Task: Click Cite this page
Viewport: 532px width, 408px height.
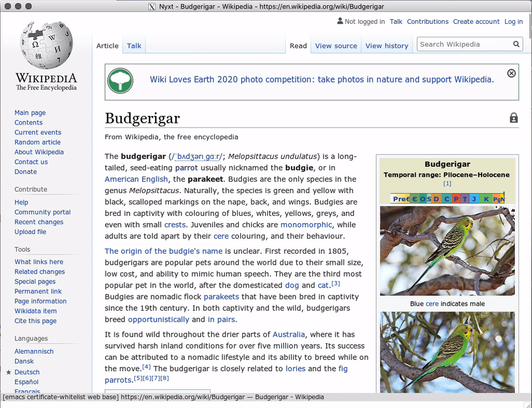Action: coord(35,321)
